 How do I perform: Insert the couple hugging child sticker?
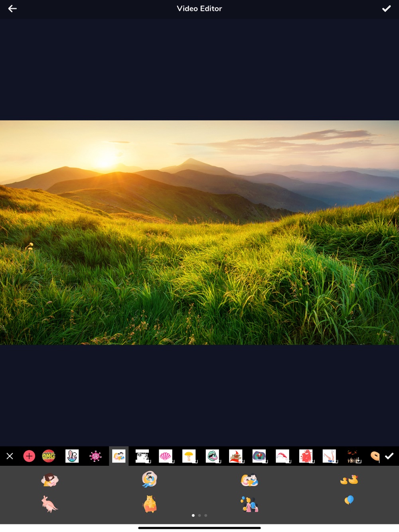(x=249, y=479)
